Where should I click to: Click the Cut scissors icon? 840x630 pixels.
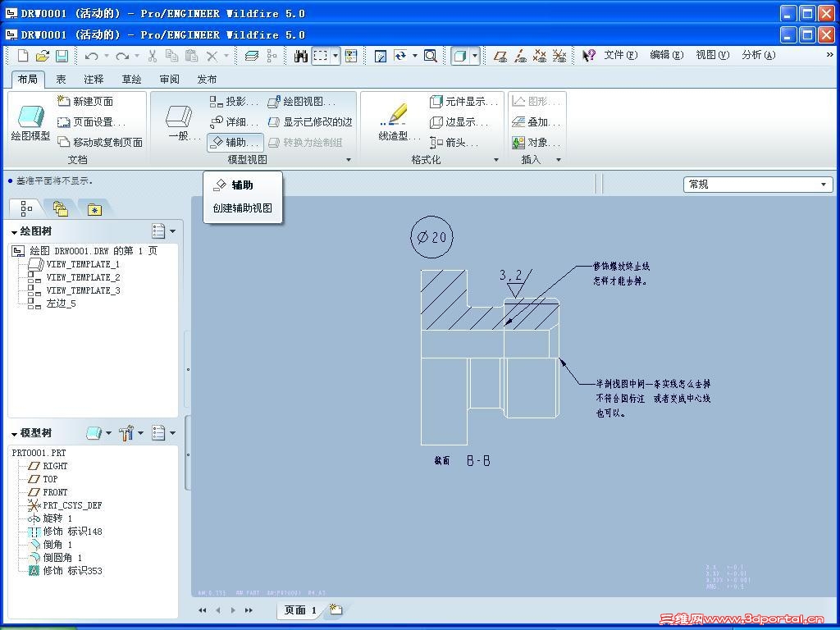152,56
